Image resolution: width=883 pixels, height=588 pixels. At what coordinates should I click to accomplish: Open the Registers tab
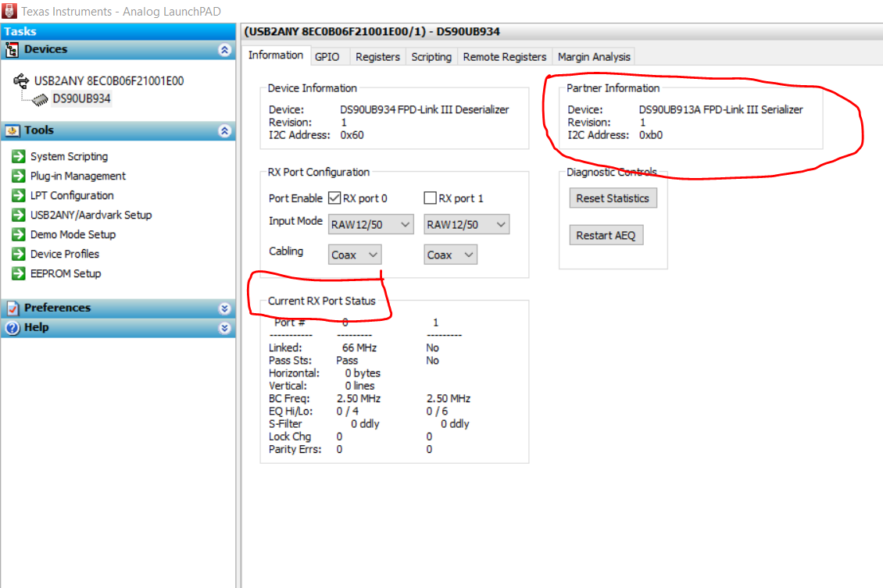(x=378, y=57)
